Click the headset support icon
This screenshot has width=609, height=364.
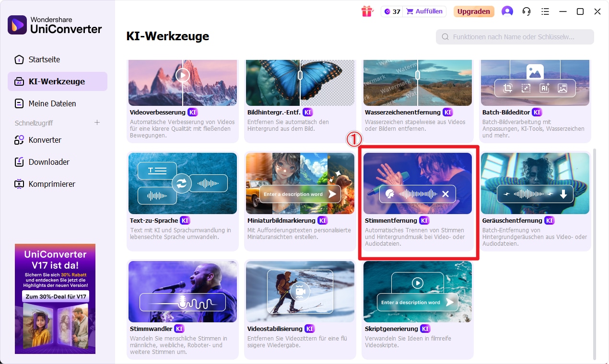(526, 11)
